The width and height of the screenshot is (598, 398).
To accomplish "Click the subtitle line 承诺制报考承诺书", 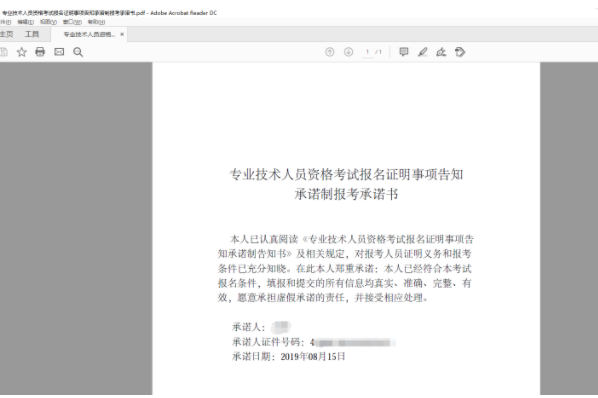I will pos(346,194).
